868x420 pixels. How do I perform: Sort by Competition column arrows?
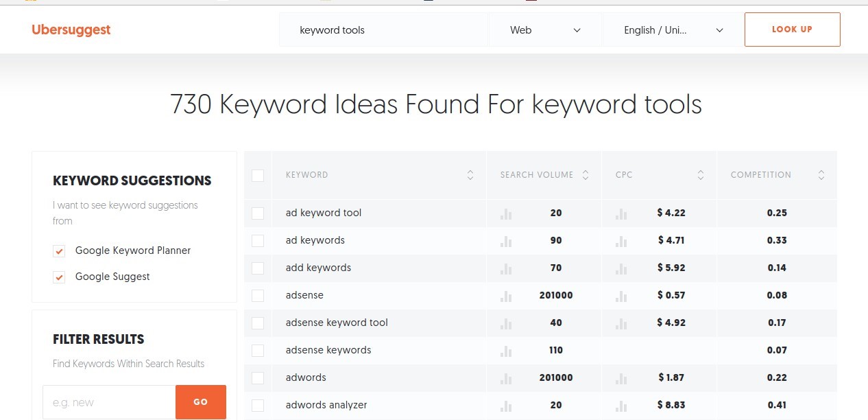[x=821, y=175]
